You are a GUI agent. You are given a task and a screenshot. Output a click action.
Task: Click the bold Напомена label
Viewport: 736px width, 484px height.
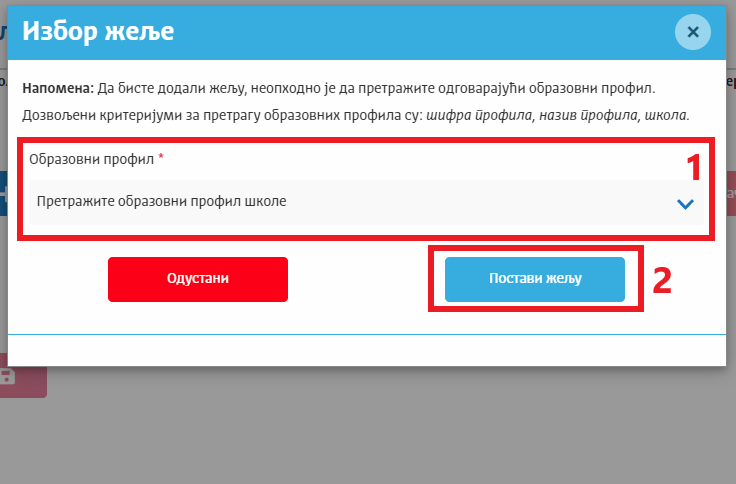pos(58,88)
